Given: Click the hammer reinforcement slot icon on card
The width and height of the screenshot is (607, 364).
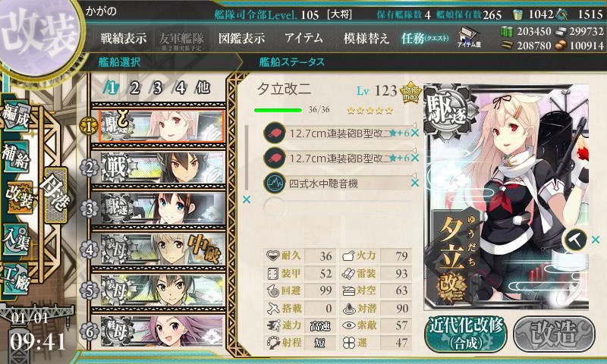Looking at the screenshot, I should coord(575,240).
